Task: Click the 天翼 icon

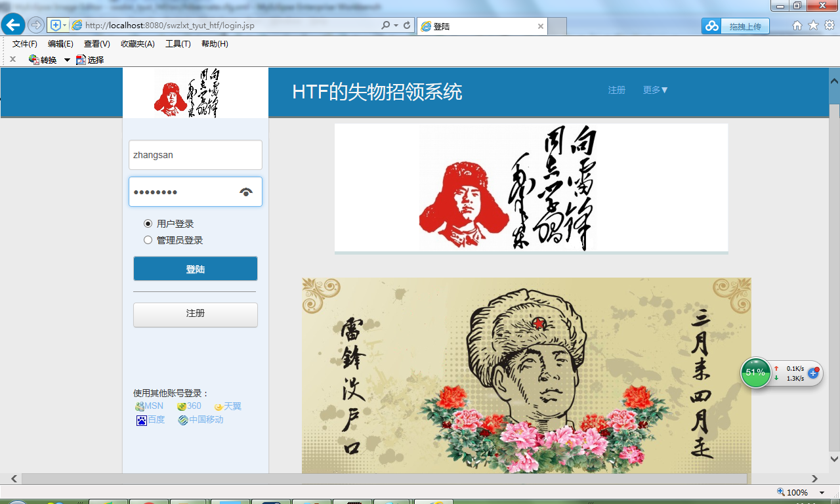Action: 219,408
